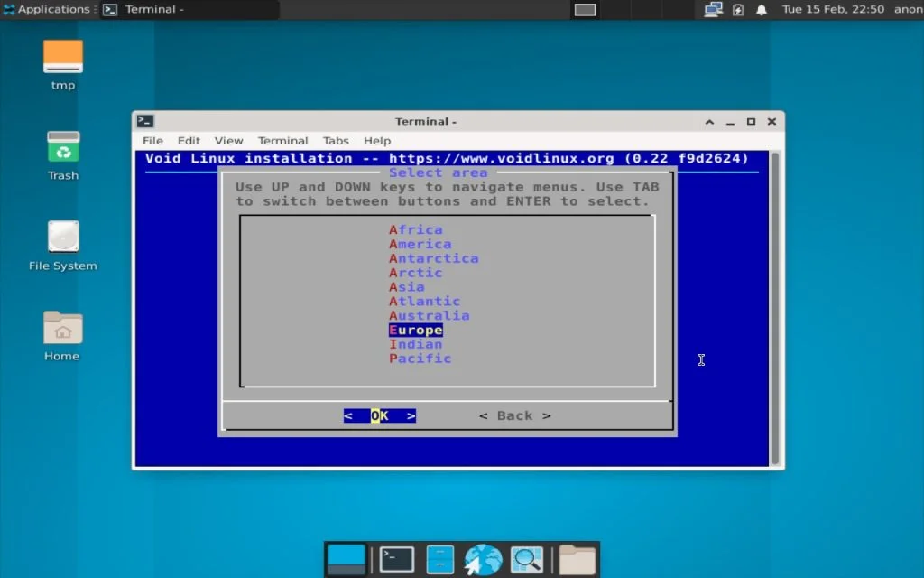Open the Tabs menu in Terminal
The width and height of the screenshot is (924, 578).
click(336, 141)
